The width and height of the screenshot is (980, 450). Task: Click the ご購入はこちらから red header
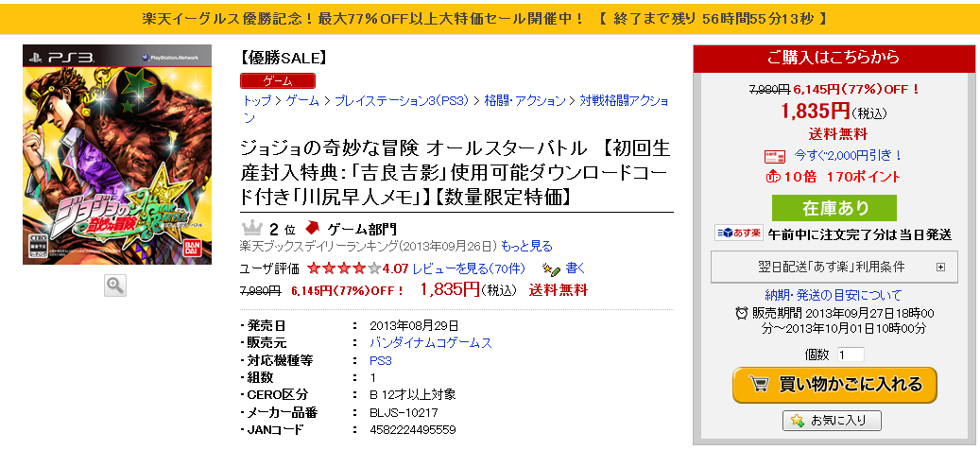pos(834,58)
